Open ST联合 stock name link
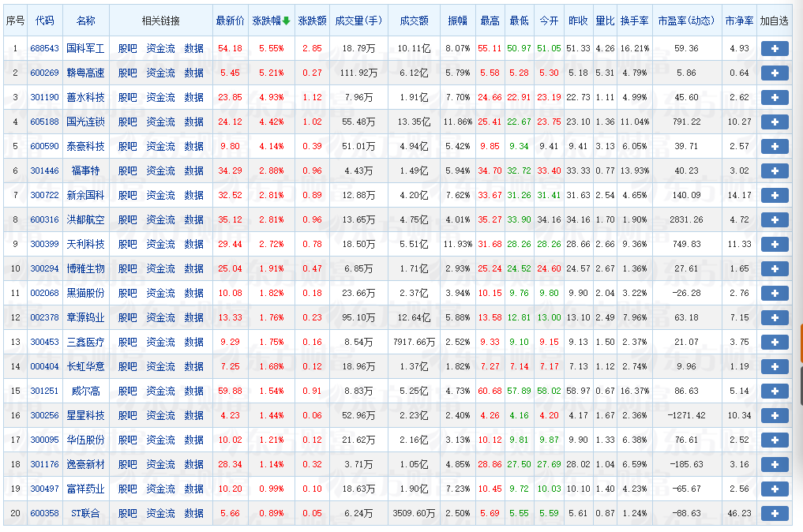 tap(85, 514)
